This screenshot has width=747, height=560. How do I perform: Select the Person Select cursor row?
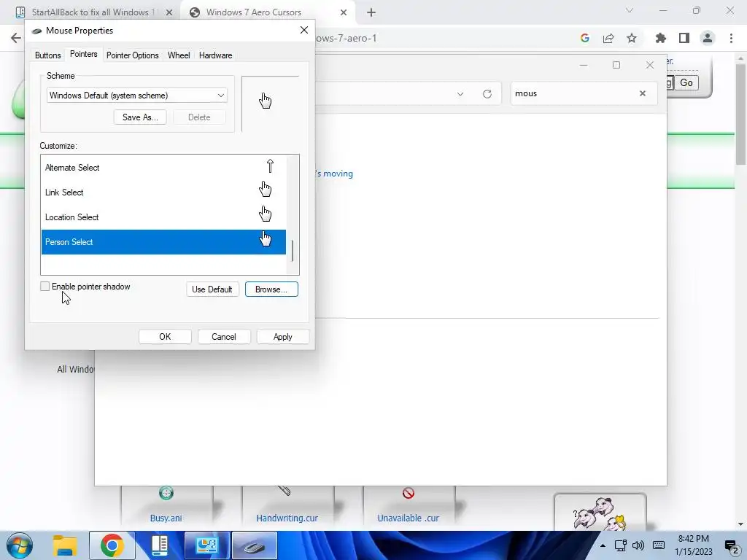click(163, 242)
